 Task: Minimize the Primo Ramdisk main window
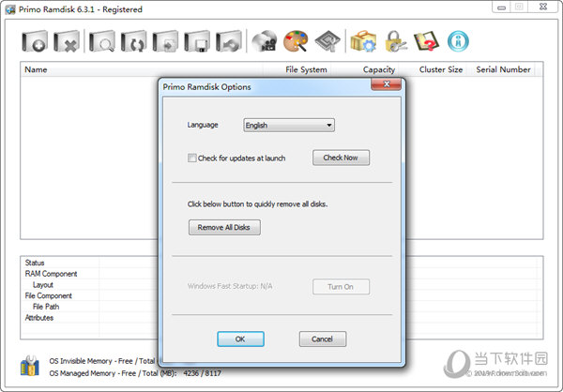tap(502, 8)
